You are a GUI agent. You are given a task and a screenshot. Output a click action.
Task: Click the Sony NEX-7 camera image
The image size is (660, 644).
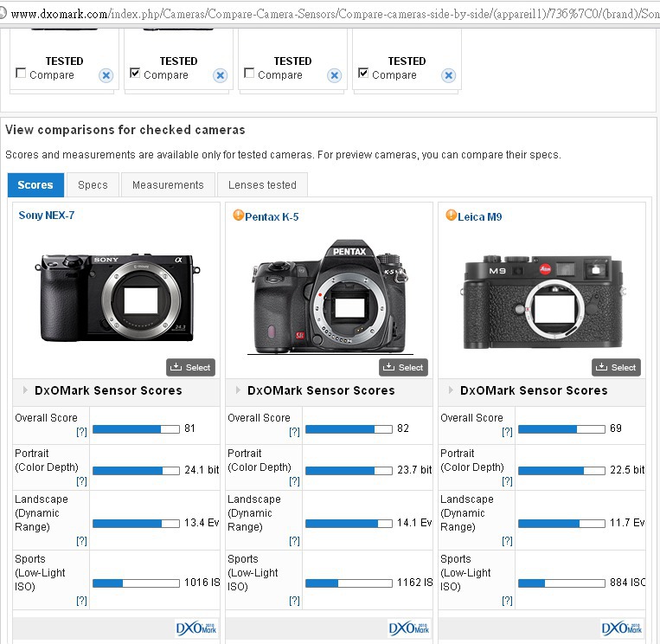(x=117, y=297)
